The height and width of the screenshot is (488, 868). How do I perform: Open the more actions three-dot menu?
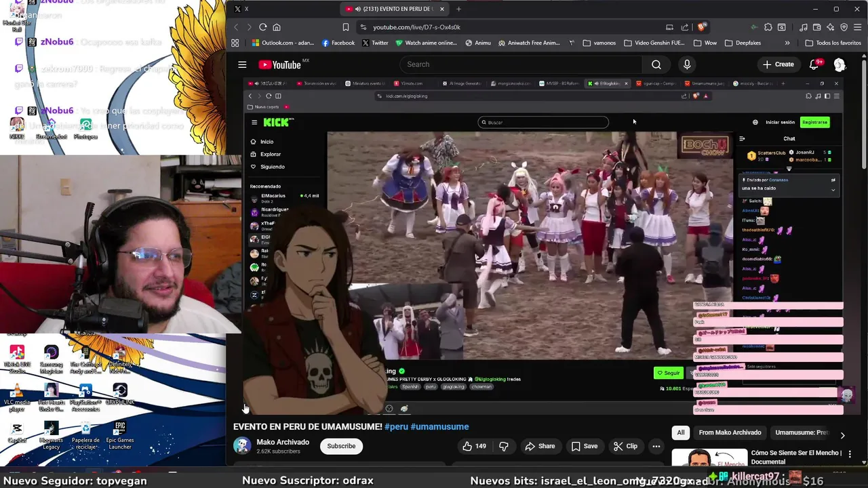tap(656, 446)
